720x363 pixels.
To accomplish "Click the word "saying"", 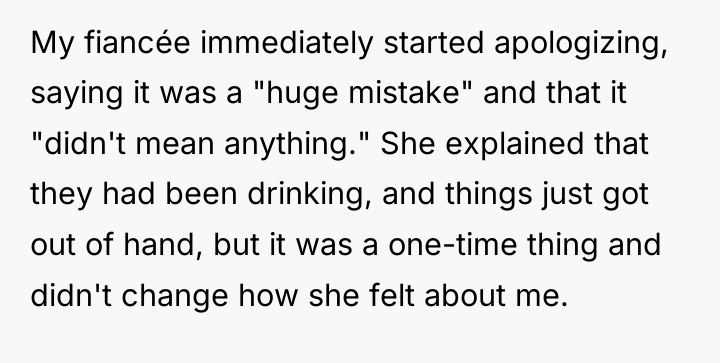I will coord(77,95).
